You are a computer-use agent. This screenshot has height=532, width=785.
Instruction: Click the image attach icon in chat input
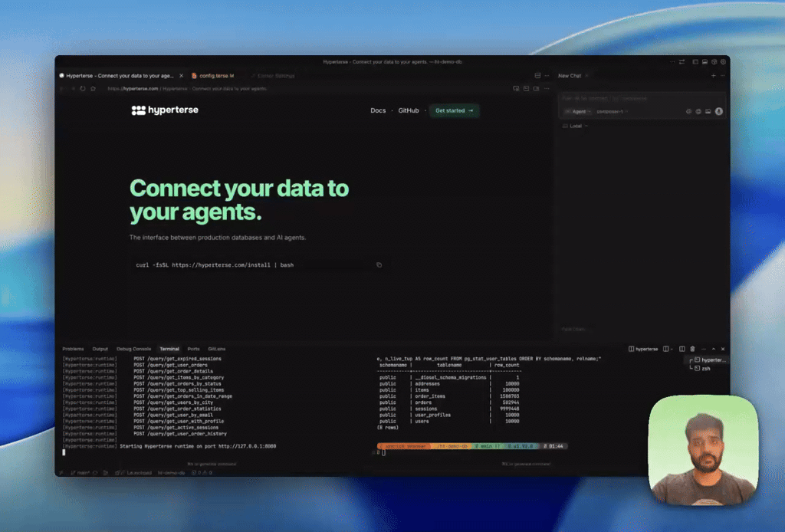click(x=708, y=112)
